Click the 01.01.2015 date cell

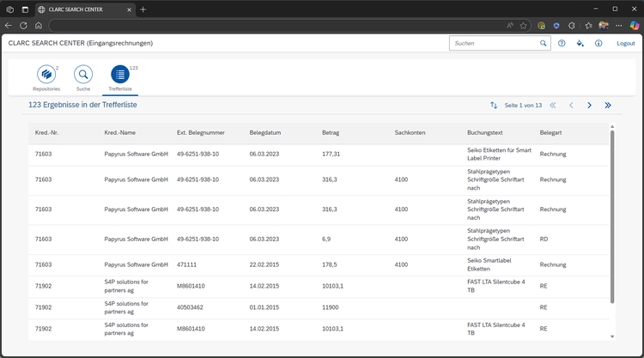[x=264, y=307]
